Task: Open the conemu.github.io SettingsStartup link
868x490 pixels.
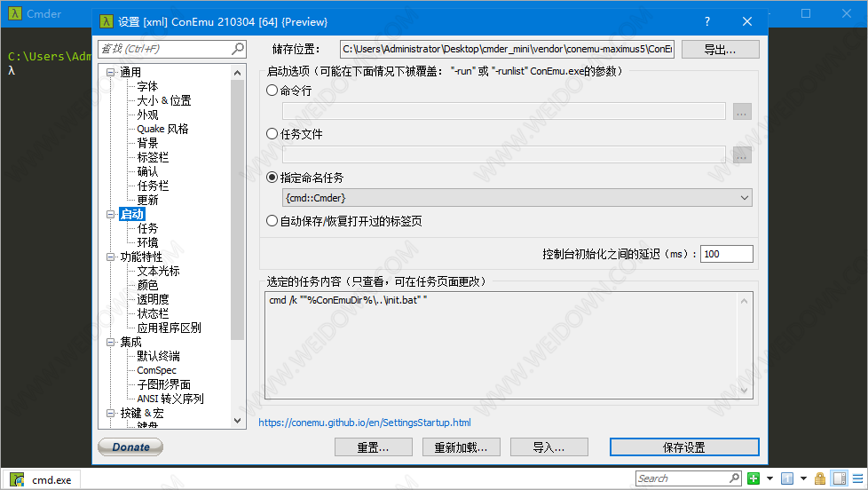Action: pyautogui.click(x=364, y=423)
